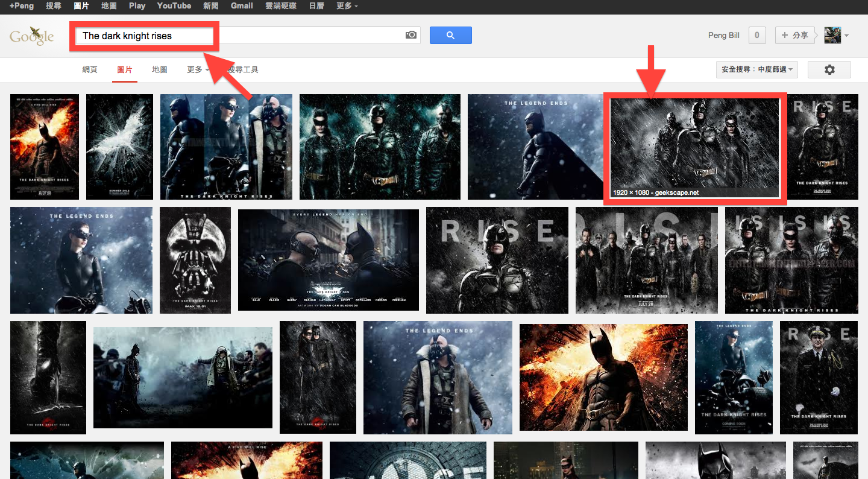Open the first-row Batman cape Legend Ends thumbnail

point(535,147)
